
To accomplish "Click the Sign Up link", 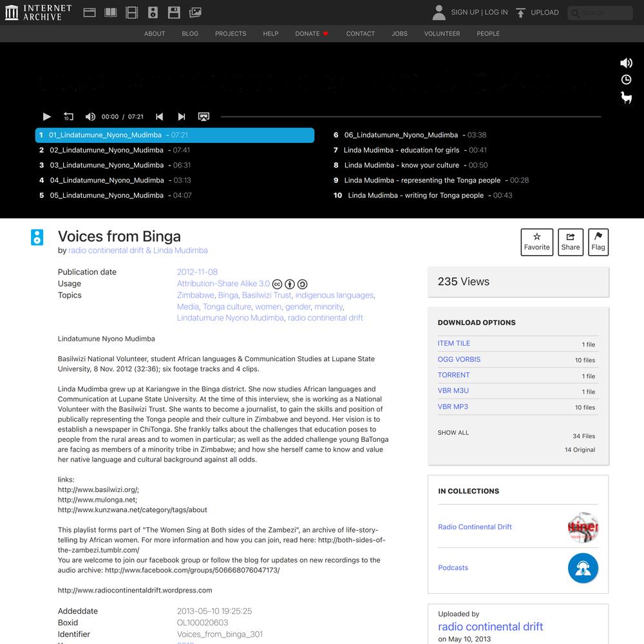I will [465, 12].
